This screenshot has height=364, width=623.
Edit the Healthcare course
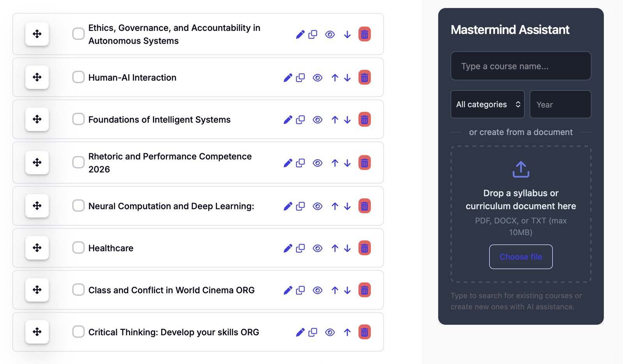point(288,248)
